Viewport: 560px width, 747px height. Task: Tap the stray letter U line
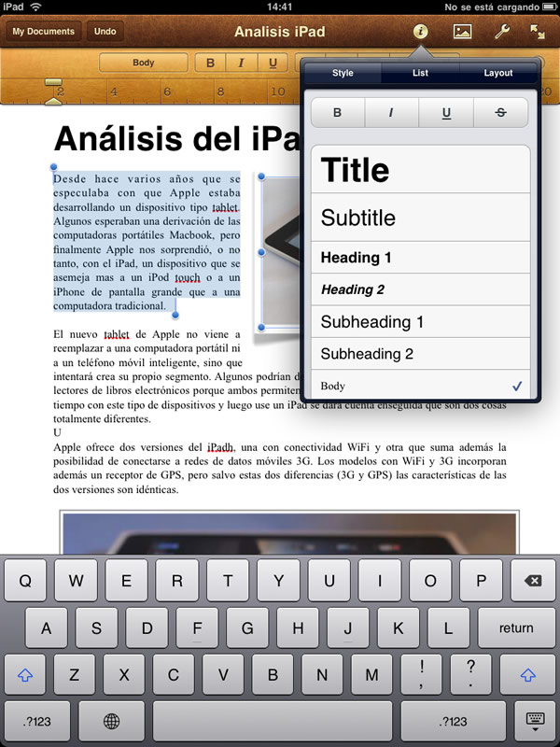point(57,432)
